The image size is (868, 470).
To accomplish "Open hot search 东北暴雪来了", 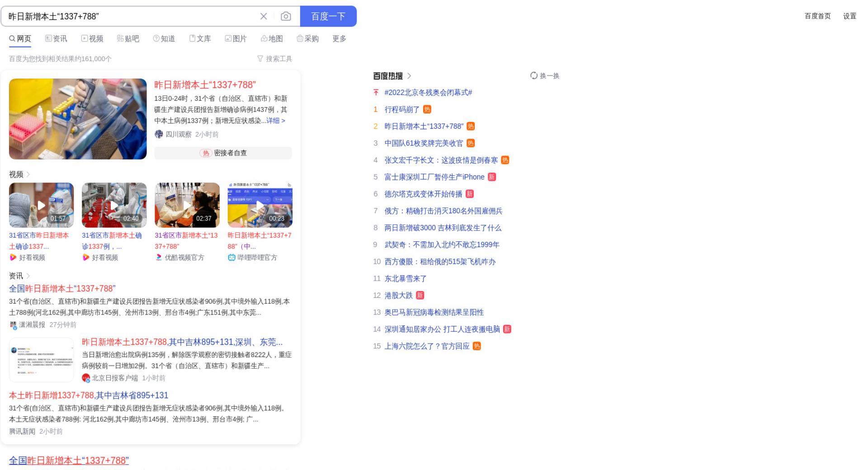I will (406, 278).
